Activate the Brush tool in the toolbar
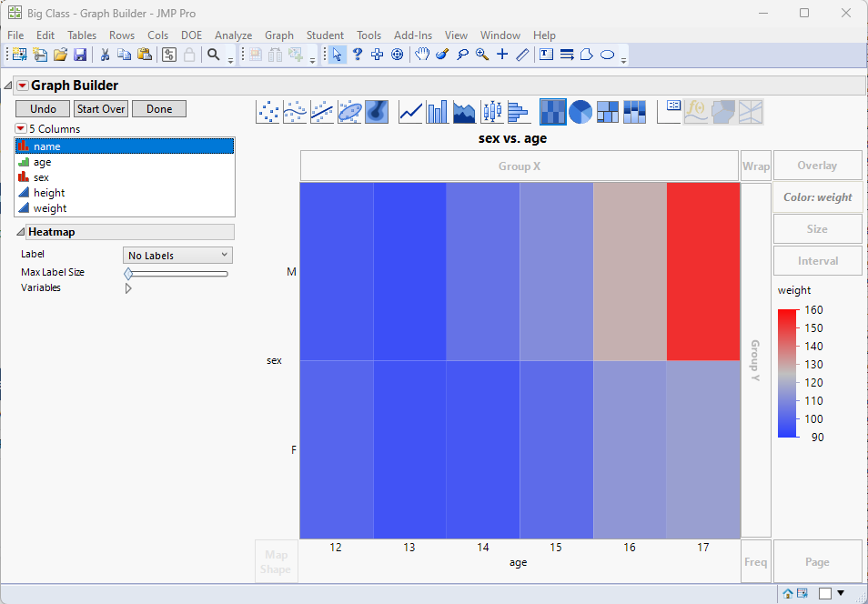 pyautogui.click(x=440, y=55)
